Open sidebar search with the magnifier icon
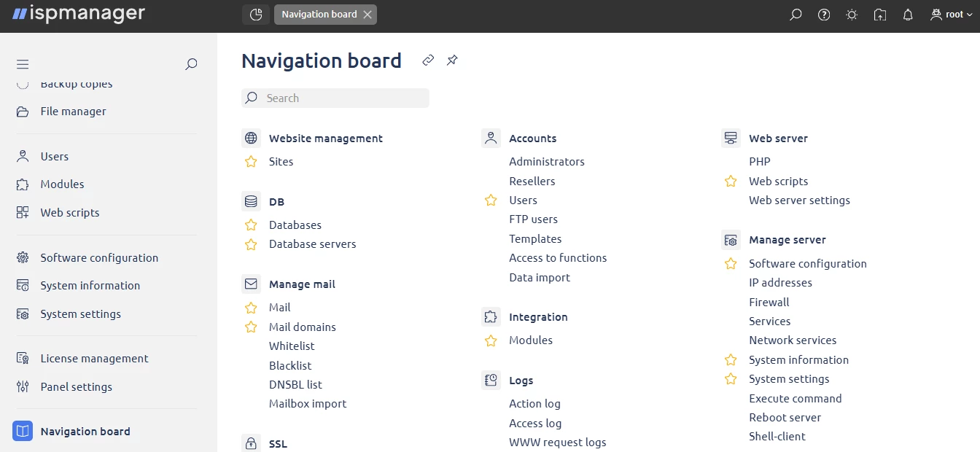 190,64
